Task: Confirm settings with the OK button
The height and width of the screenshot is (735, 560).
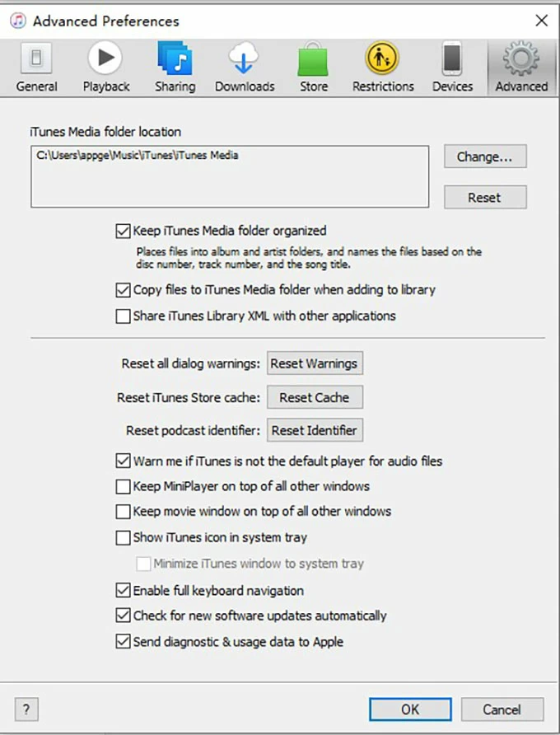Action: click(409, 709)
